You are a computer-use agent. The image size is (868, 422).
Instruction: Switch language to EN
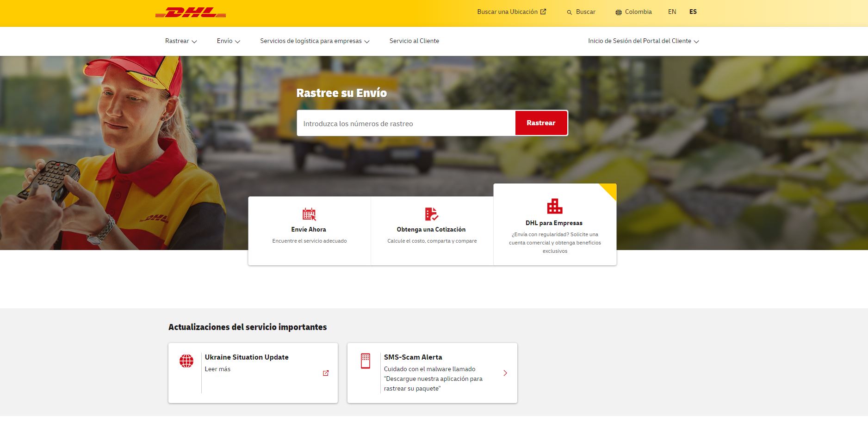pos(672,12)
